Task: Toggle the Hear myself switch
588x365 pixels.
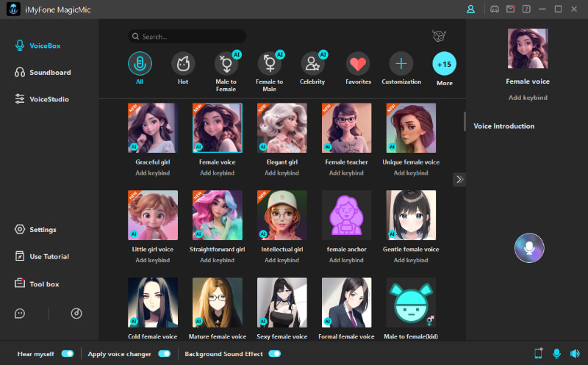Action: (x=68, y=354)
